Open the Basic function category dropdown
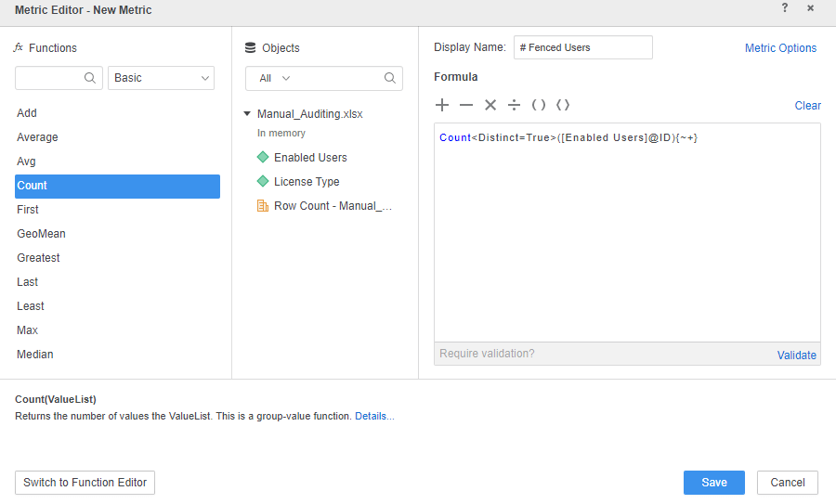The height and width of the screenshot is (504, 836). click(161, 78)
